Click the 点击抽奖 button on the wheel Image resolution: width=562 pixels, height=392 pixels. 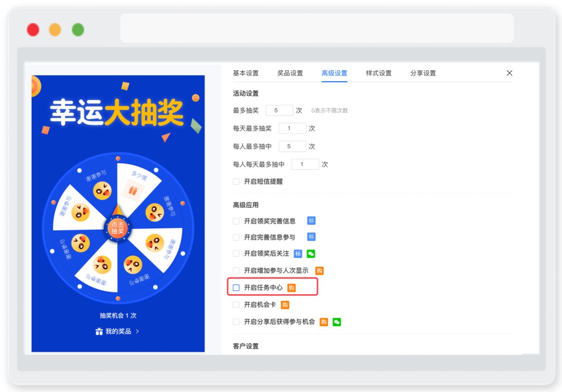[x=118, y=228]
